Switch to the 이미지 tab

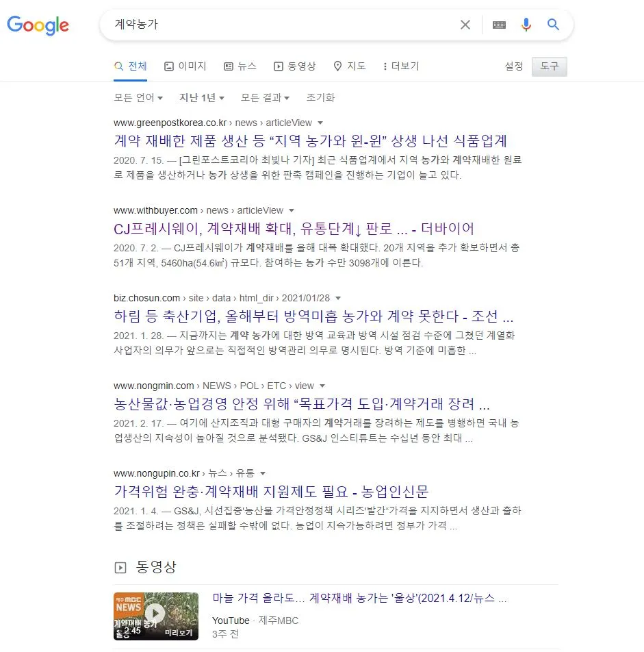pyautogui.click(x=185, y=66)
